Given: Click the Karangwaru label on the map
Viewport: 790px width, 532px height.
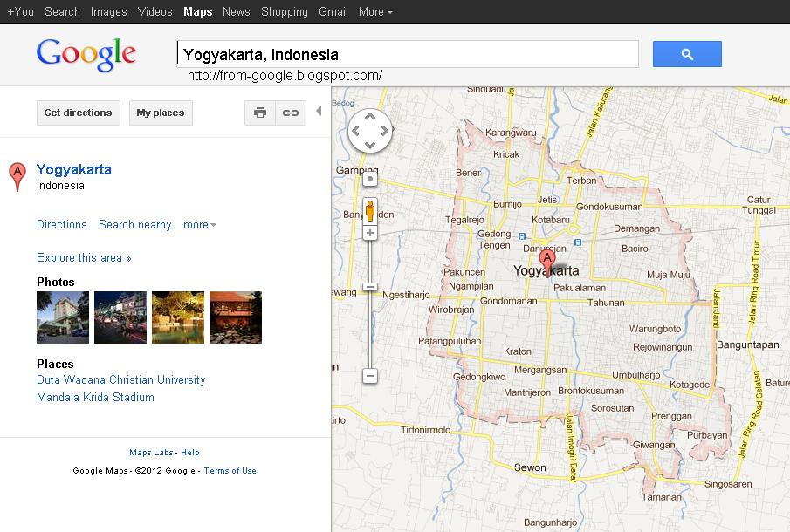Looking at the screenshot, I should (x=511, y=133).
